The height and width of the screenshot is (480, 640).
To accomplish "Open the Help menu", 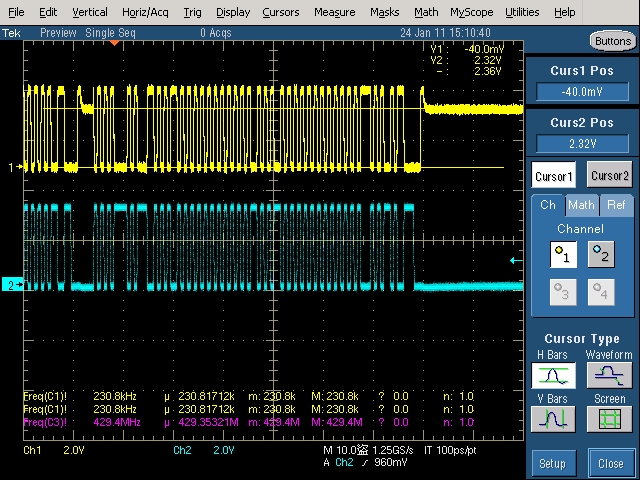I will pos(564,12).
